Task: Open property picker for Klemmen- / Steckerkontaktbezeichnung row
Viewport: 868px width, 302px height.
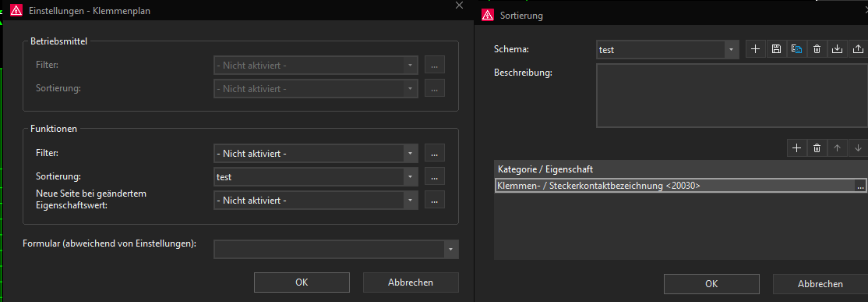Action: (x=859, y=187)
